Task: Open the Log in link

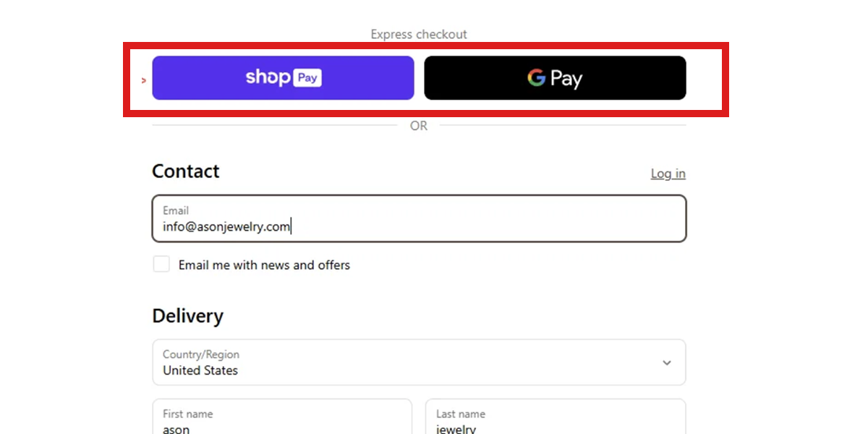Action: [x=668, y=174]
